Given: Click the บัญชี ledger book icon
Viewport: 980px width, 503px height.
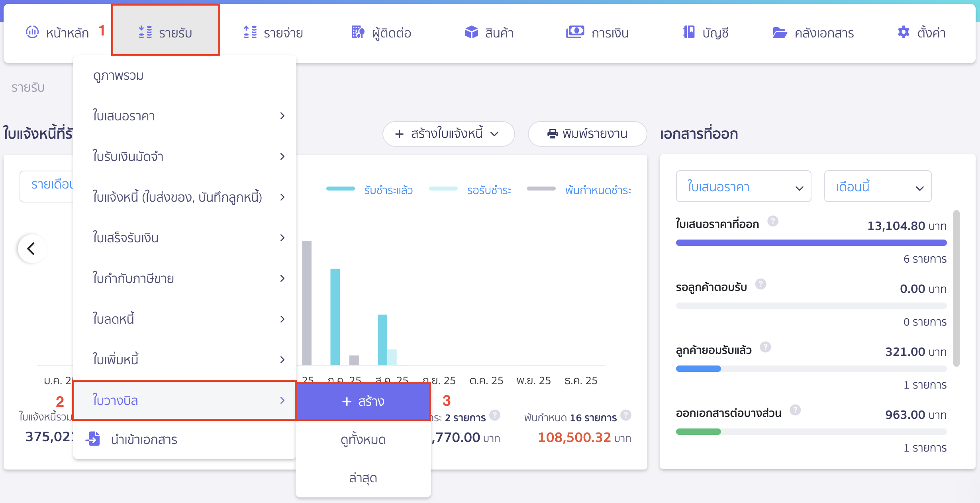Looking at the screenshot, I should tap(689, 32).
